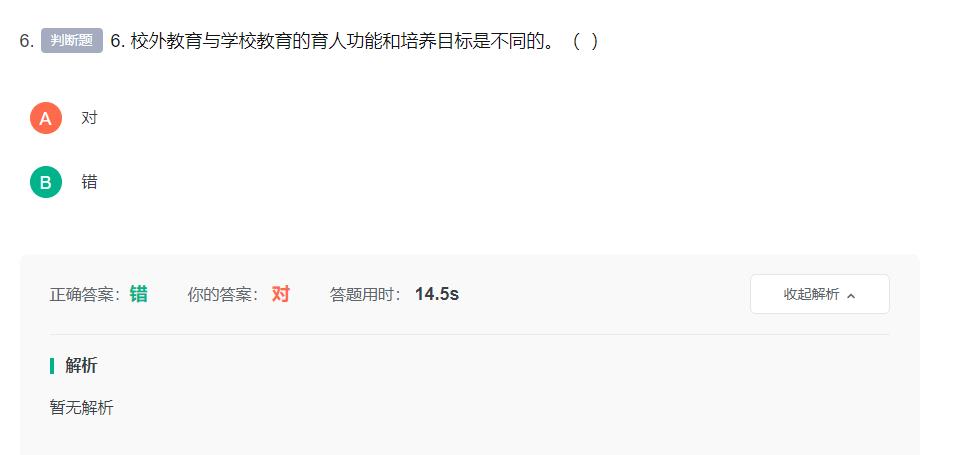Click the empty answer parentheses in question
This screenshot has width=971, height=455.
(x=585, y=41)
